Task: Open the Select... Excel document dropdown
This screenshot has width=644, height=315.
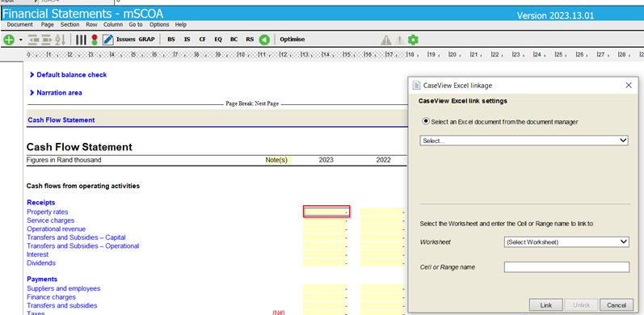Action: 524,141
